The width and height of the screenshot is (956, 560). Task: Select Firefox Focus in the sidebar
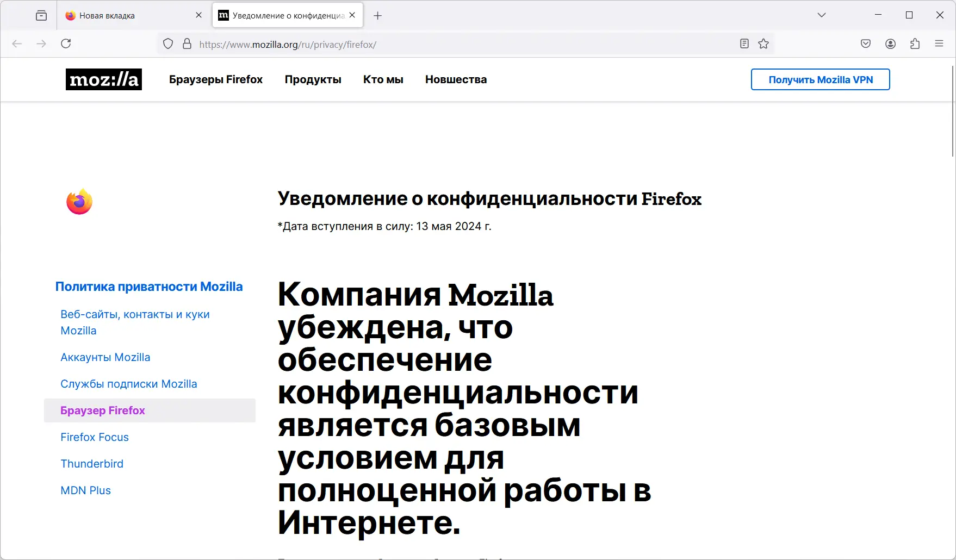94,437
